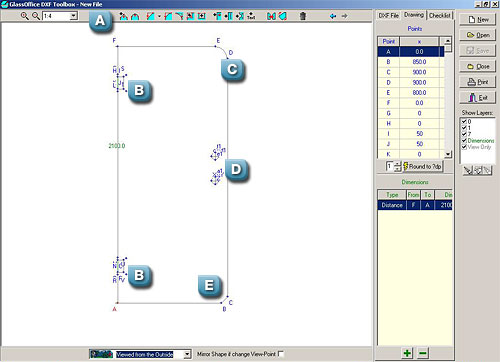Select point B's x value 850.0
This screenshot has height=362, width=500.
(419, 62)
